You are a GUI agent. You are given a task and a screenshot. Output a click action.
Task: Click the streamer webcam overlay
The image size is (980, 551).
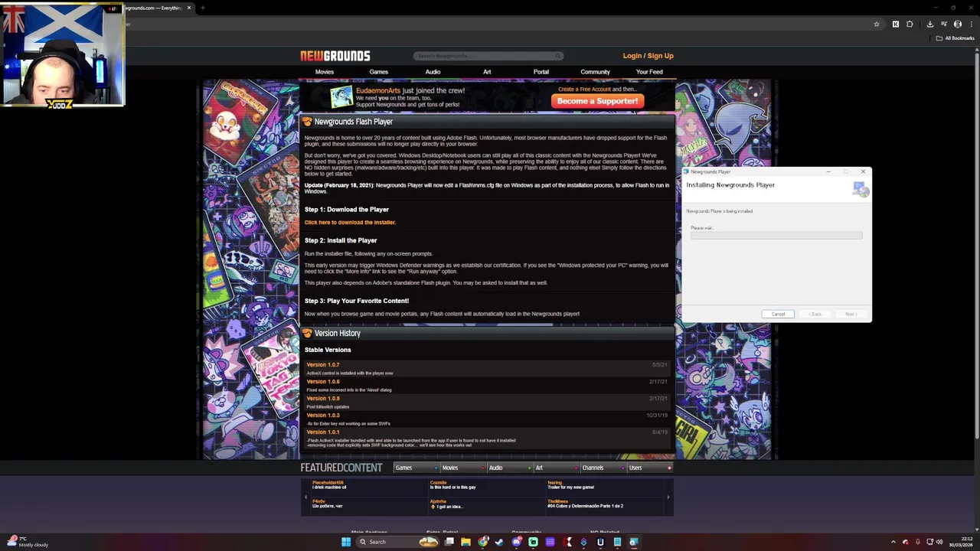click(62, 55)
